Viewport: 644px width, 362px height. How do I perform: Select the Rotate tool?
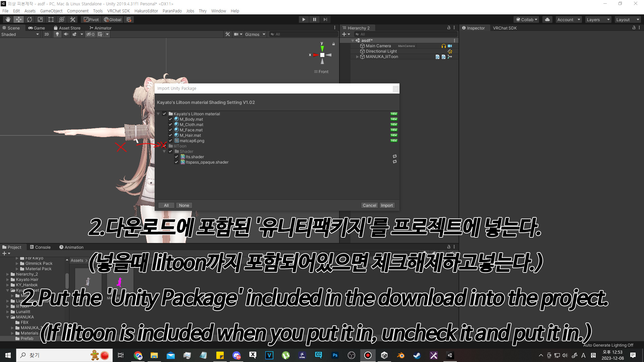coord(30,19)
